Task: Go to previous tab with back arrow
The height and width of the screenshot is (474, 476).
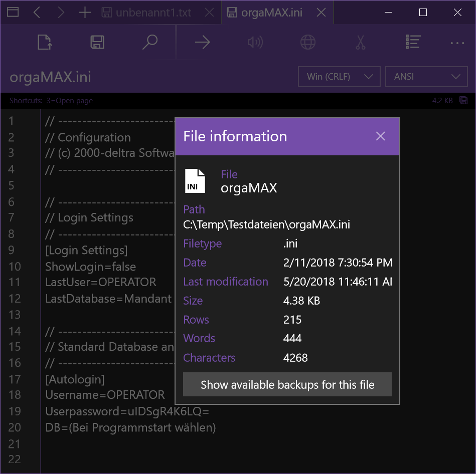Action: [37, 13]
